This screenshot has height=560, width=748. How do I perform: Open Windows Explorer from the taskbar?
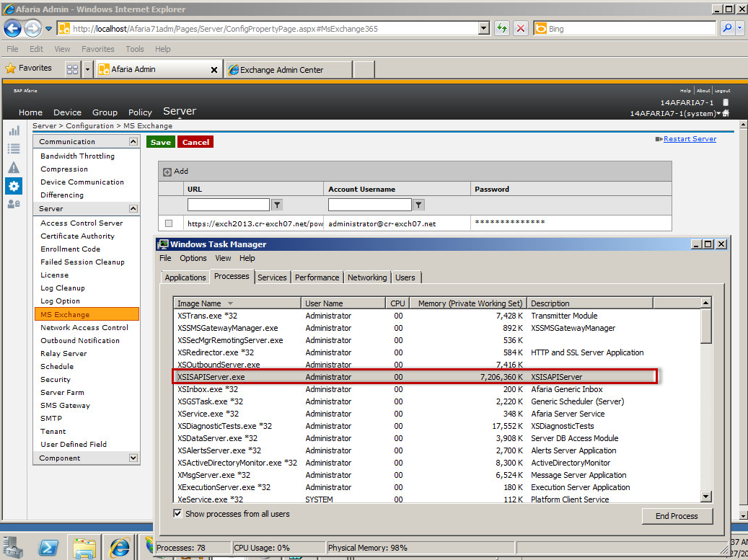pos(84,547)
